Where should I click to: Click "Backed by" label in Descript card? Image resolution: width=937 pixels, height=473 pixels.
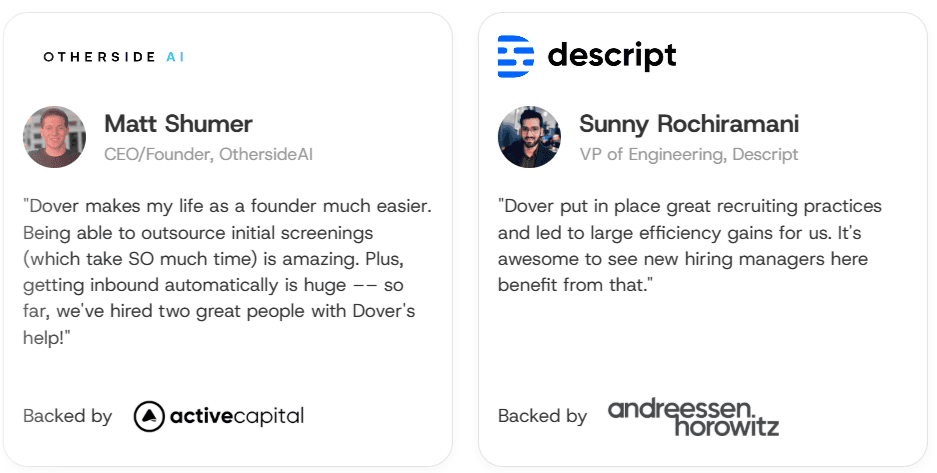click(542, 416)
